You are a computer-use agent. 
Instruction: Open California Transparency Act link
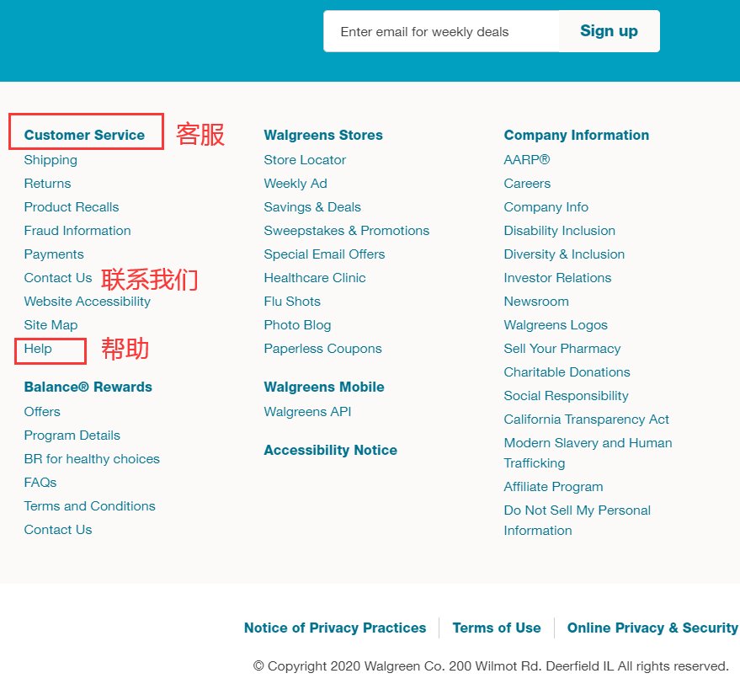point(587,419)
